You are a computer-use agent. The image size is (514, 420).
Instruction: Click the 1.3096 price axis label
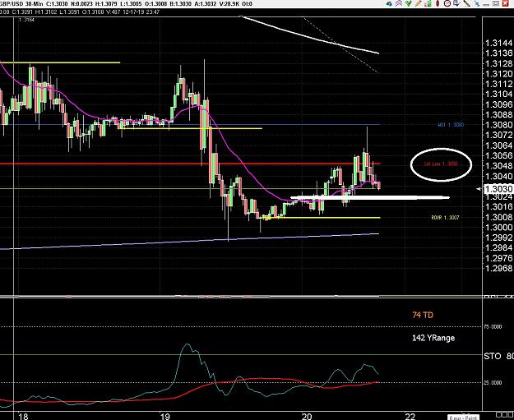coord(498,104)
